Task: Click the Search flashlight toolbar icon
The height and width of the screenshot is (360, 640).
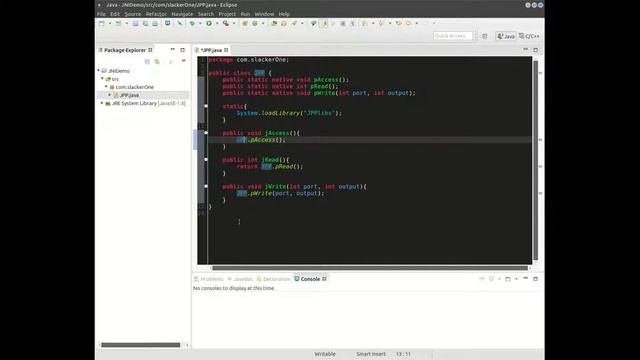Action: click(x=294, y=24)
